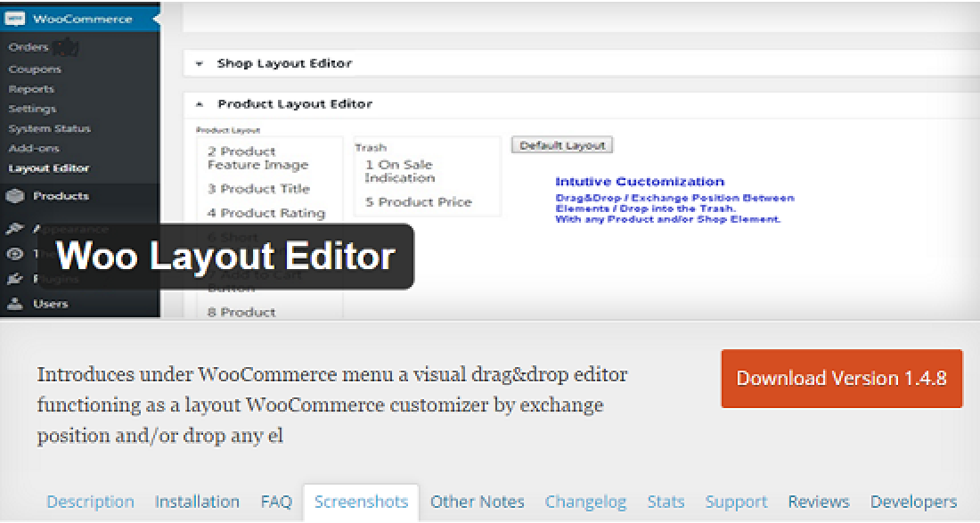Open the Users sidebar menu
980x523 pixels.
(x=50, y=304)
